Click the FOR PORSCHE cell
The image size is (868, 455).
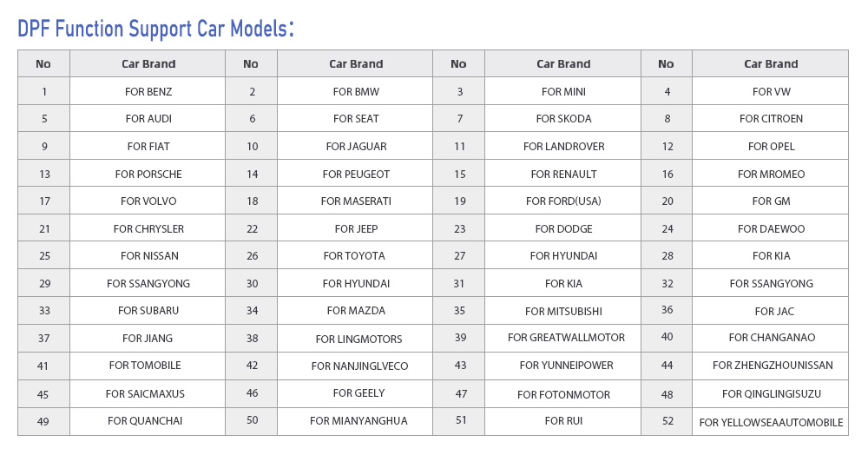[148, 175]
